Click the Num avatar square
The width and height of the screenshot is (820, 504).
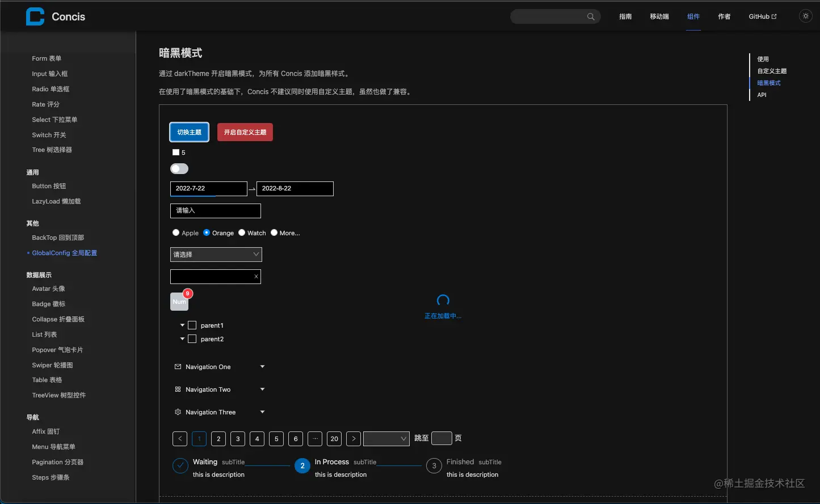click(179, 302)
